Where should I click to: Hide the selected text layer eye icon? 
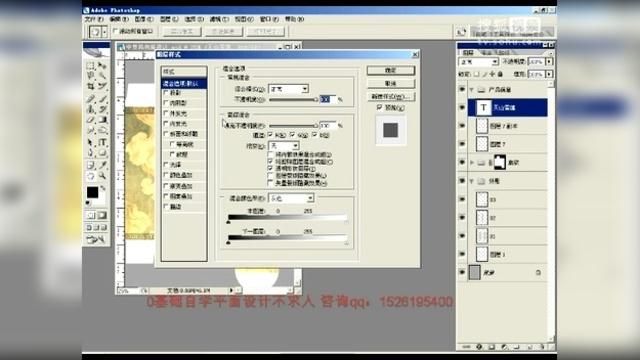pyautogui.click(x=462, y=107)
